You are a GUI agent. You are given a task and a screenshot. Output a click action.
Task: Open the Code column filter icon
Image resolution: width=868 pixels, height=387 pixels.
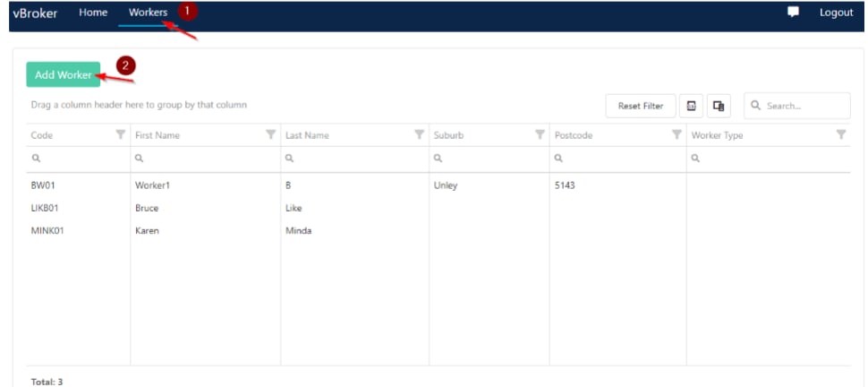[120, 134]
